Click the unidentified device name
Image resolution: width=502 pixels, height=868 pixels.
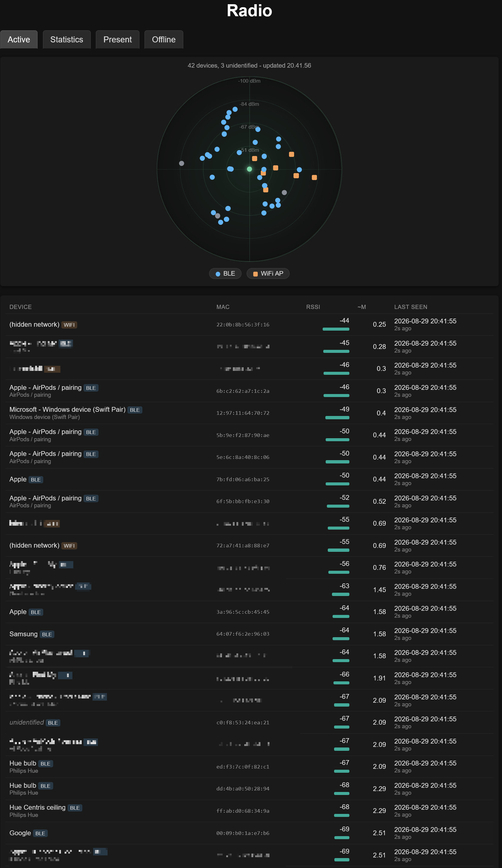coord(26,722)
